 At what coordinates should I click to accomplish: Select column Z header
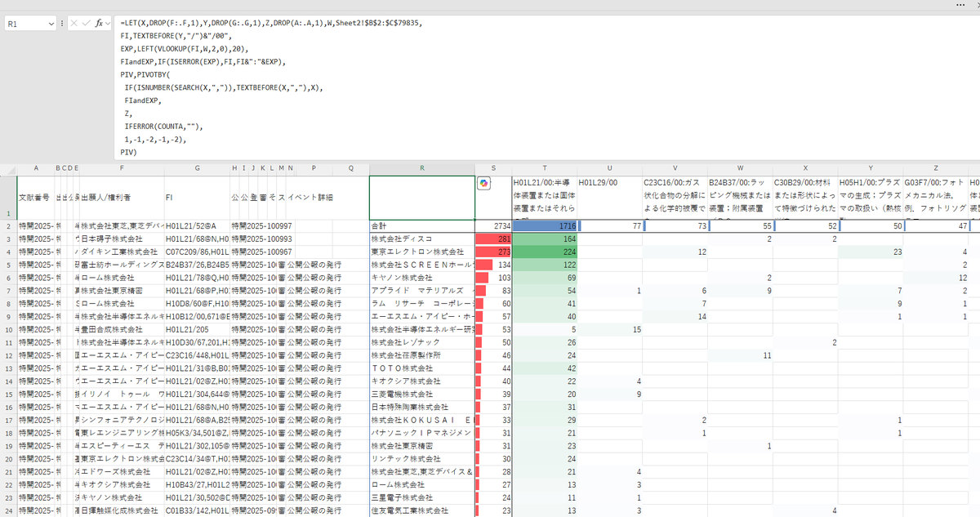pos(936,168)
